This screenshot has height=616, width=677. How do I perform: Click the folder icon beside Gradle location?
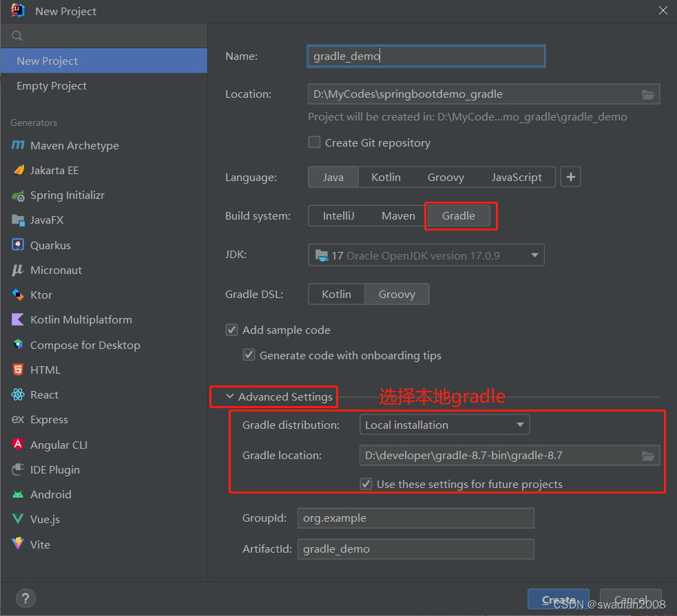tap(647, 455)
